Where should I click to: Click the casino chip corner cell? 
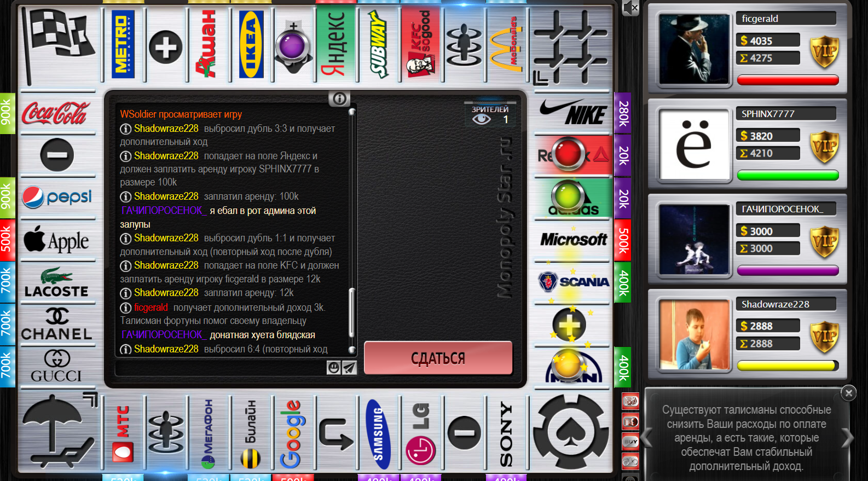click(571, 432)
